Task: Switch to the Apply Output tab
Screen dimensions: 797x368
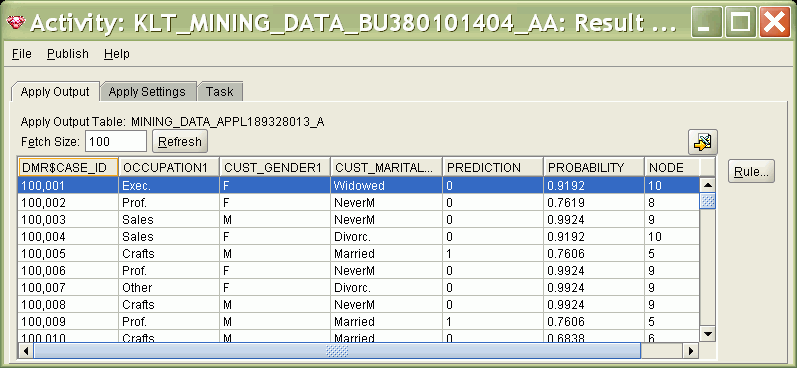Action: click(55, 92)
